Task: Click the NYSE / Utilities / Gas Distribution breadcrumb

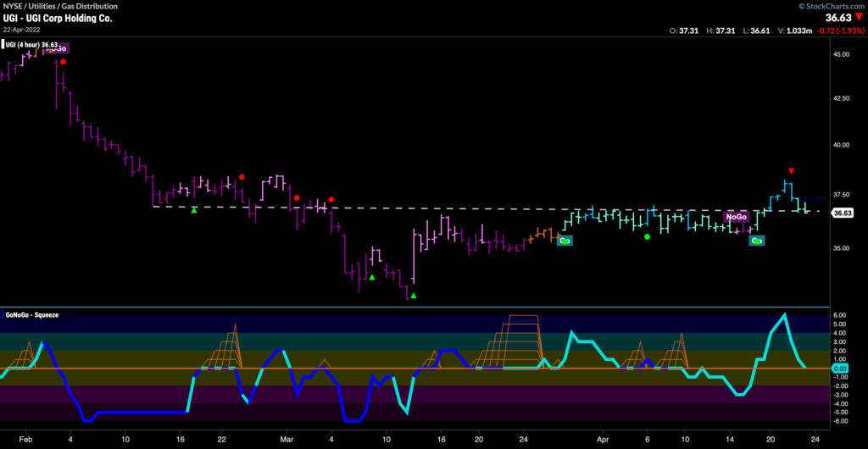Action: coord(60,6)
